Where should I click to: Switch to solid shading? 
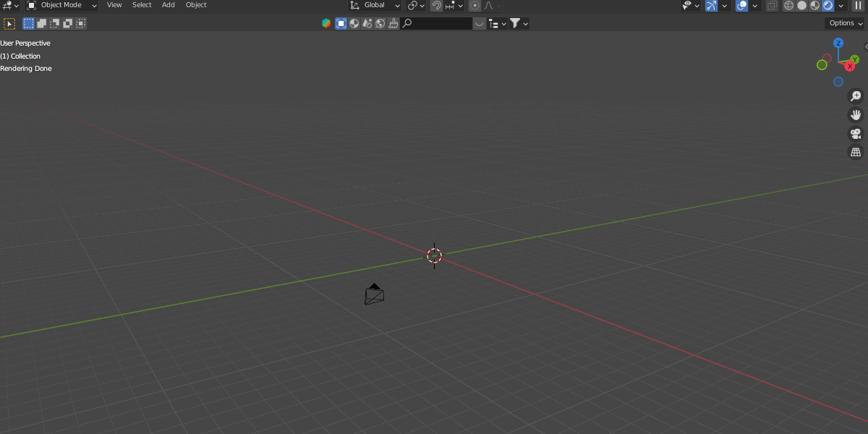point(802,5)
